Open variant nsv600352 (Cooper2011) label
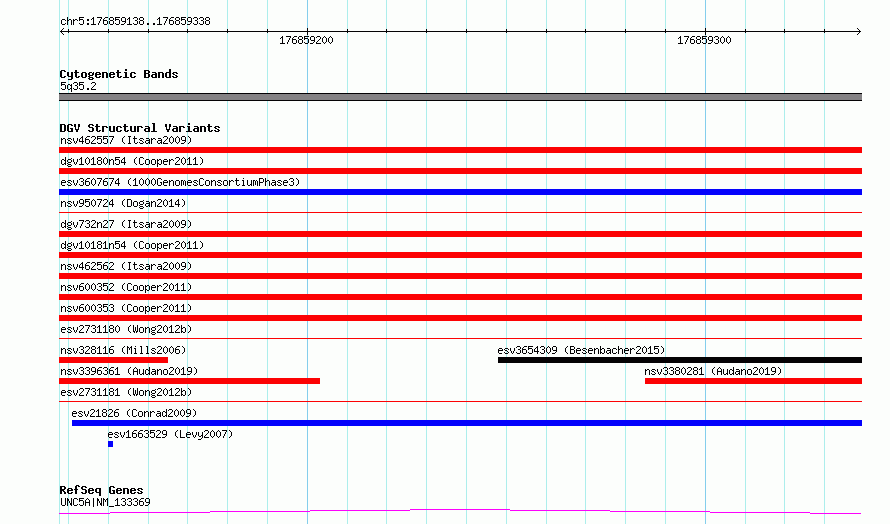This screenshot has height=524, width=890. [126, 287]
